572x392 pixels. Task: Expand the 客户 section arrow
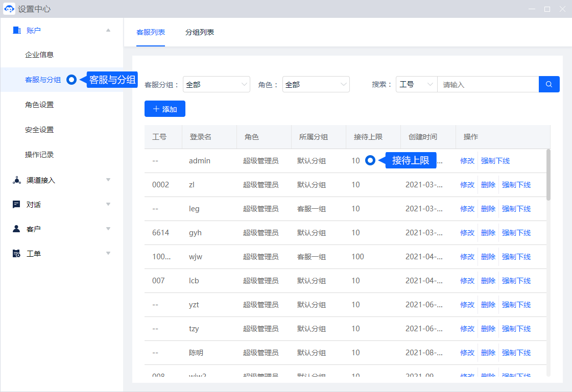click(108, 229)
